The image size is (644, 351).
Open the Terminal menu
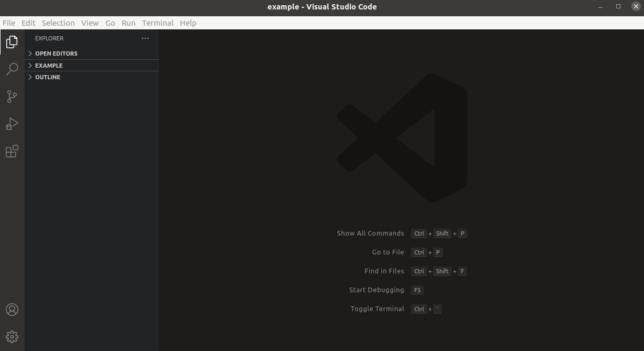click(158, 23)
